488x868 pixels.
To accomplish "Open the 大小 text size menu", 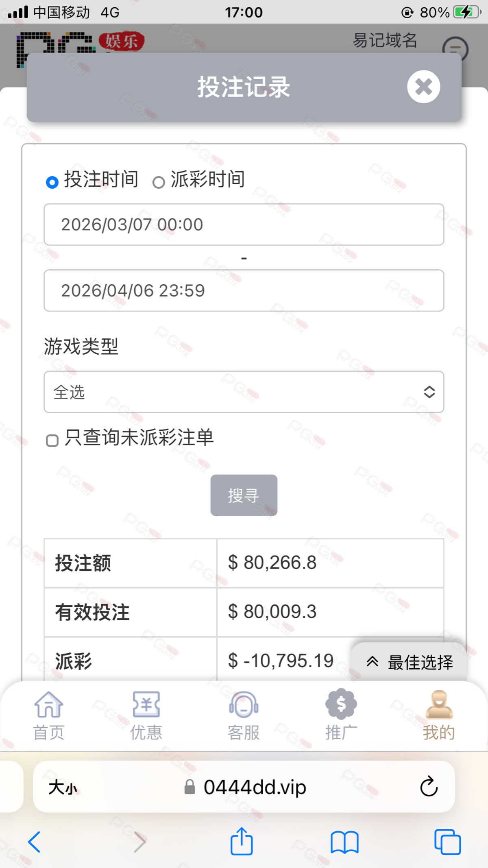I will (x=63, y=787).
